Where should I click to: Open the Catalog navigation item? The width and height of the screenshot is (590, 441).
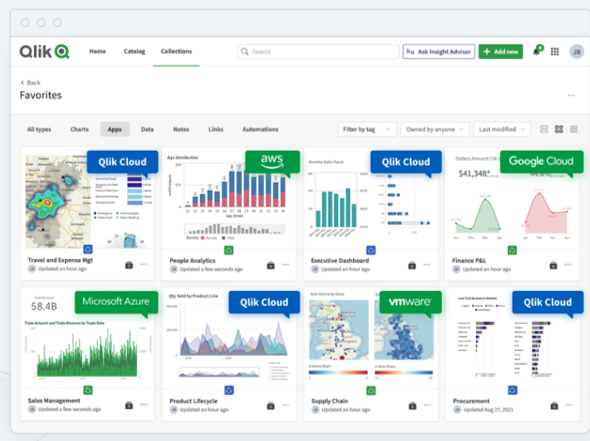pyautogui.click(x=134, y=52)
